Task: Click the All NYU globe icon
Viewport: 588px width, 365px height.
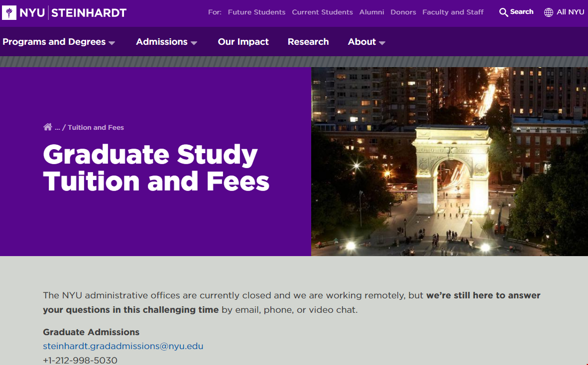Action: click(548, 12)
